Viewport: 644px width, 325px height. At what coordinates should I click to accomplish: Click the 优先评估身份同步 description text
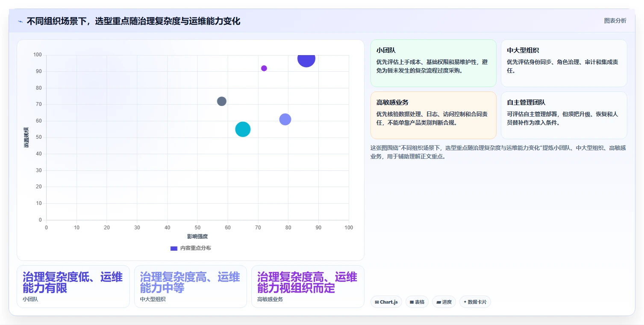pos(562,66)
